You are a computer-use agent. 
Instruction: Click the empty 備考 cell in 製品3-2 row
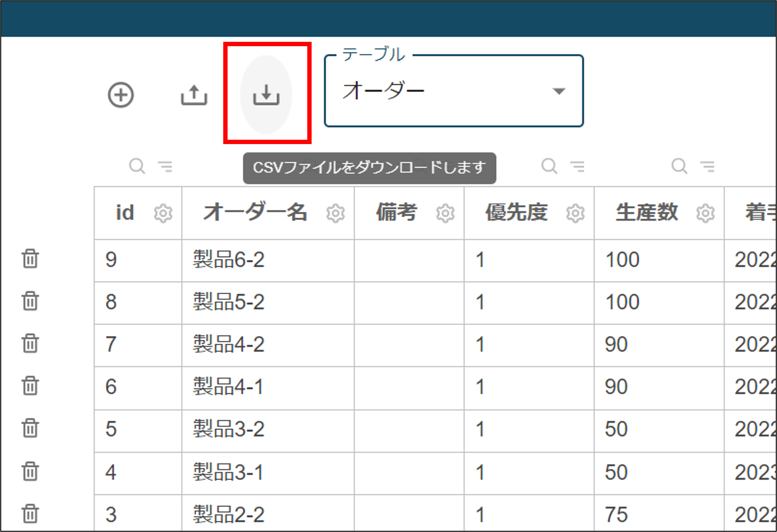409,431
